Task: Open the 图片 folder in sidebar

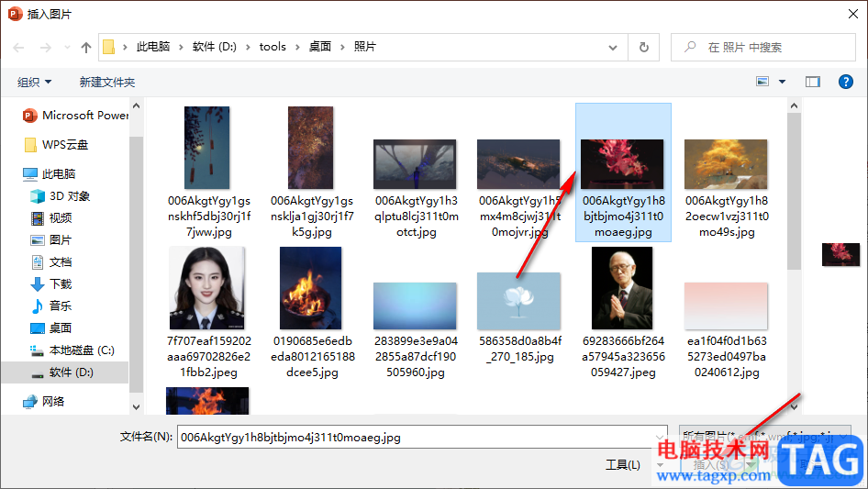Action: pos(51,240)
